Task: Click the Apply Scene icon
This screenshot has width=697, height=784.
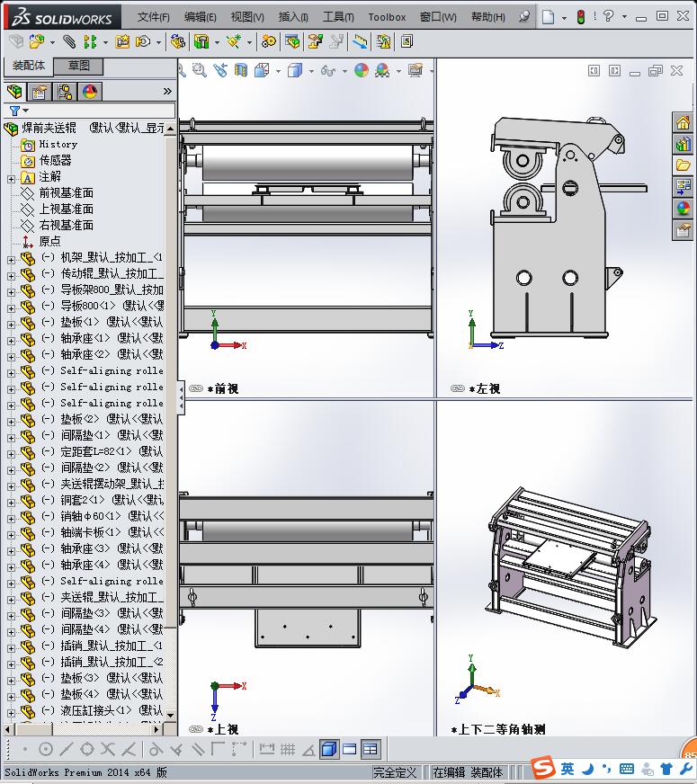Action: 382,70
